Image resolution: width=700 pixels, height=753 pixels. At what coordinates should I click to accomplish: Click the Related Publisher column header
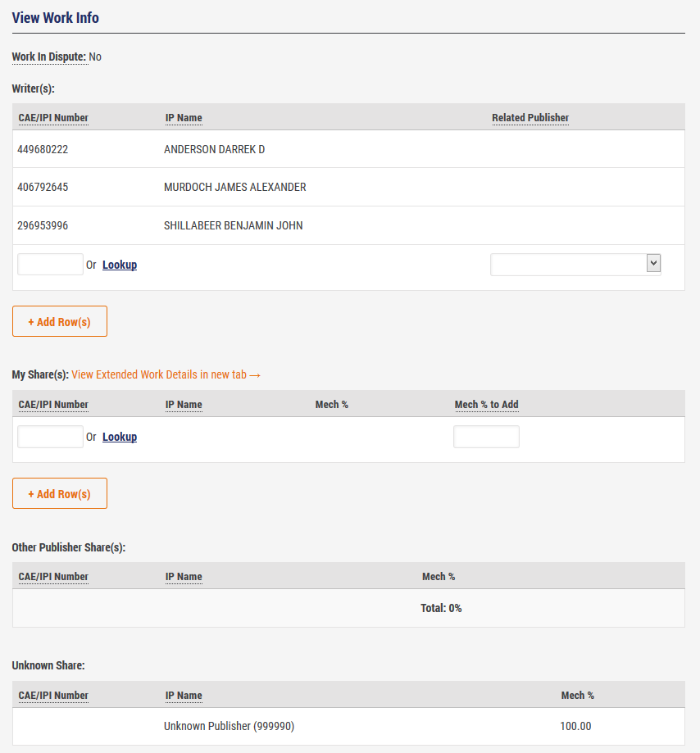point(530,118)
